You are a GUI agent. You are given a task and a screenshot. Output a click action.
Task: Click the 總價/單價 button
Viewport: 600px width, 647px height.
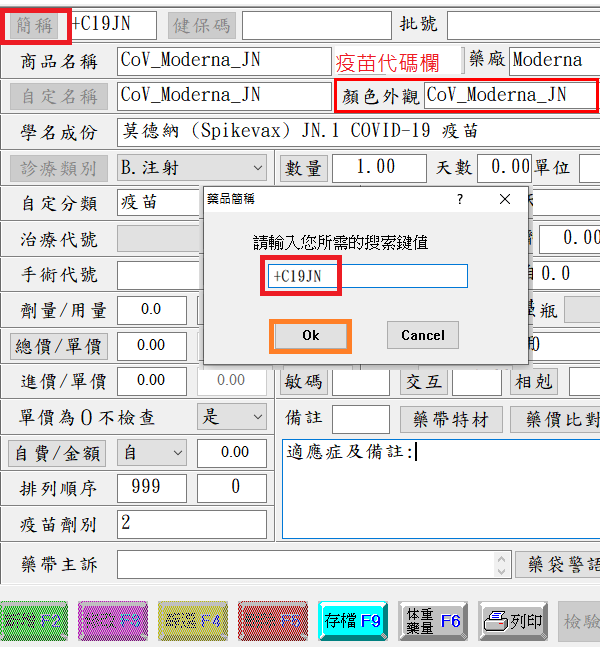pyautogui.click(x=58, y=346)
